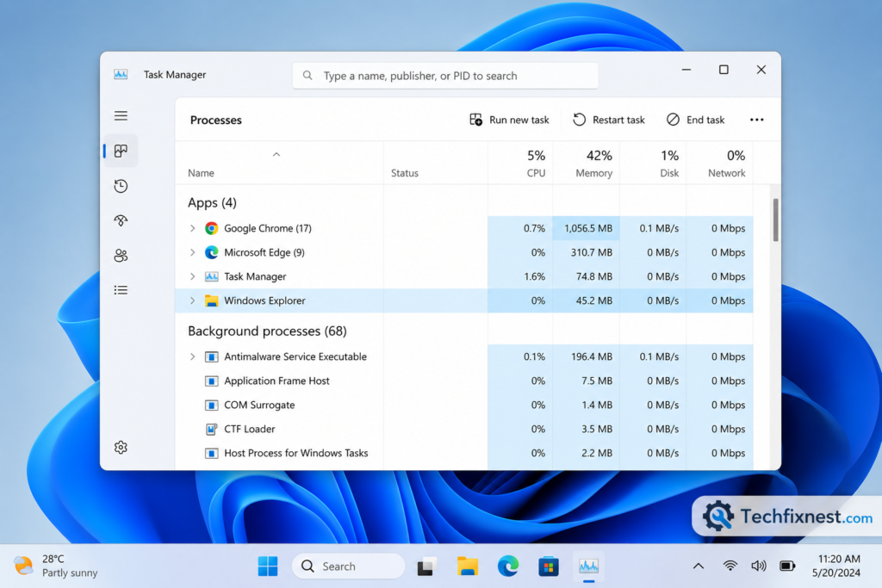Viewport: 882px width, 588px height.
Task: Click the COM Surrogate process icon
Action: (x=212, y=405)
